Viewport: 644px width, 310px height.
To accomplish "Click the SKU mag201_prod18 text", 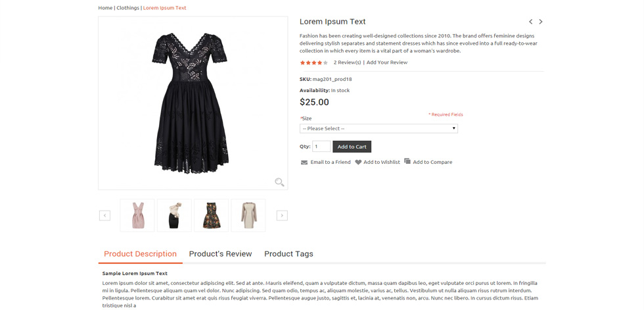I will click(x=326, y=79).
